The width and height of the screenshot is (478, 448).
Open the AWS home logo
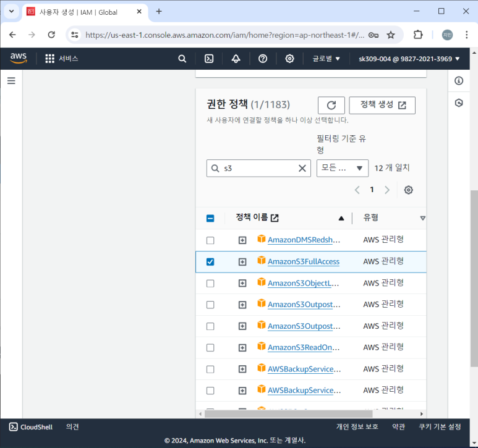(x=19, y=58)
